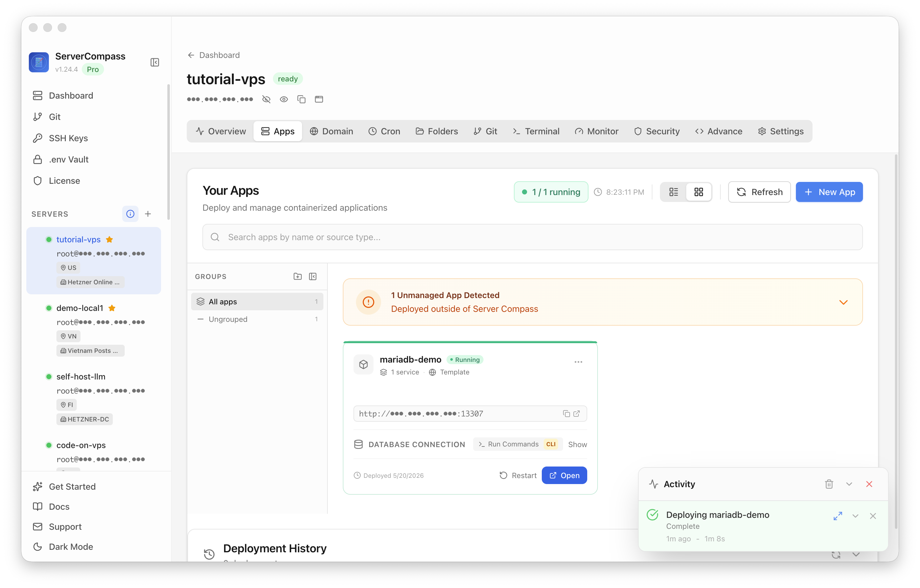Image resolution: width=920 pixels, height=588 pixels.
Task: Hide IP address with crossed-eye icon
Action: [x=266, y=99]
